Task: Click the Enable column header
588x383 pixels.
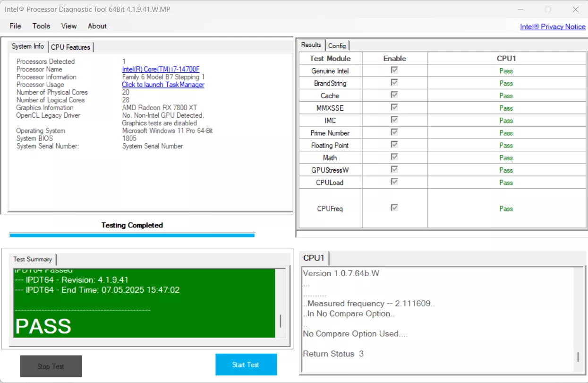Action: pos(395,58)
